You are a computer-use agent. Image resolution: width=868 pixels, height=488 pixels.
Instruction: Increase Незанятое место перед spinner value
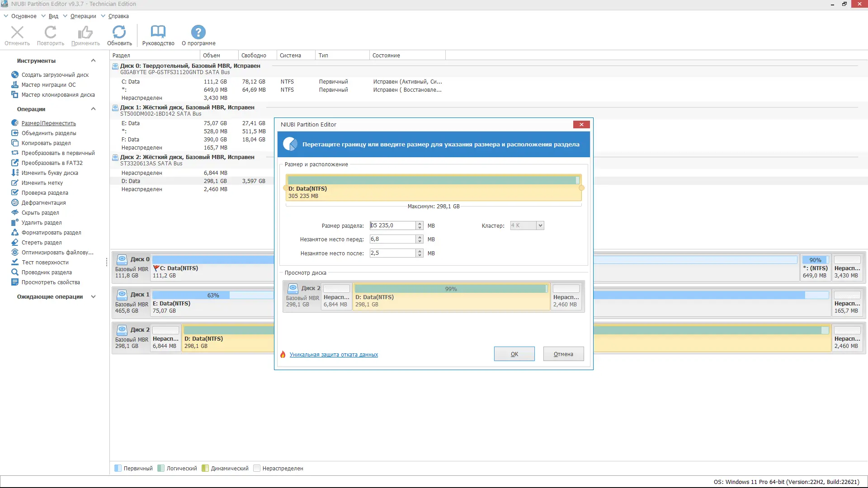click(420, 237)
